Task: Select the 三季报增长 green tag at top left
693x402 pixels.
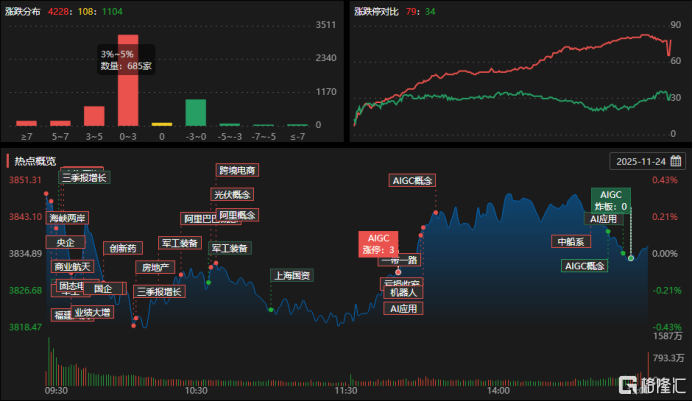Action: point(84,178)
